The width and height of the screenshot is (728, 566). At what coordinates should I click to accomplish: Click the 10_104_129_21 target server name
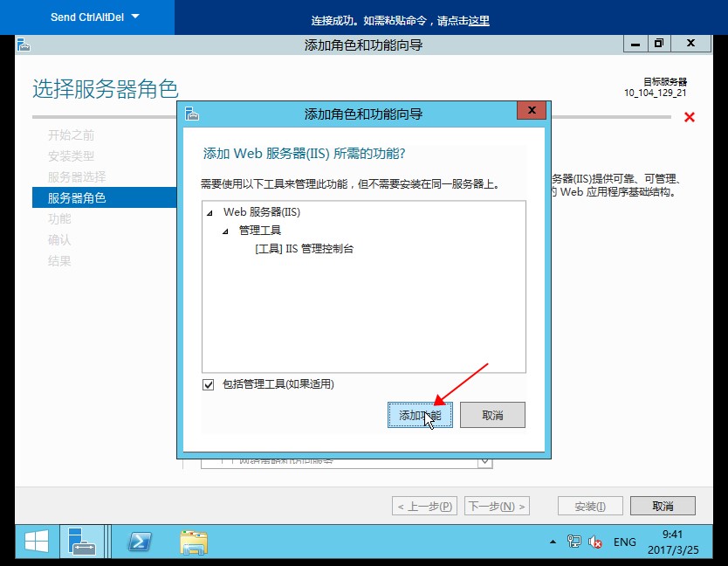[655, 93]
